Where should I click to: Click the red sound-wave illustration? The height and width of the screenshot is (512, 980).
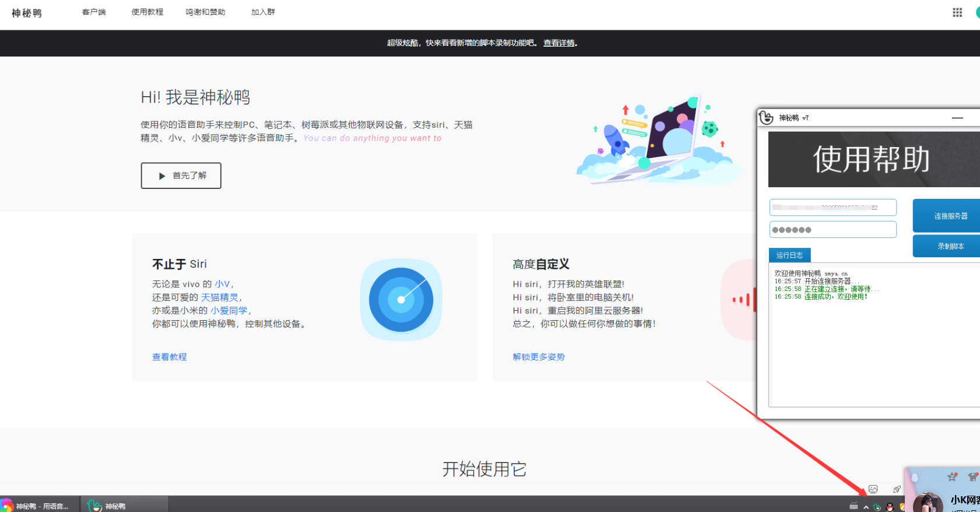click(739, 300)
